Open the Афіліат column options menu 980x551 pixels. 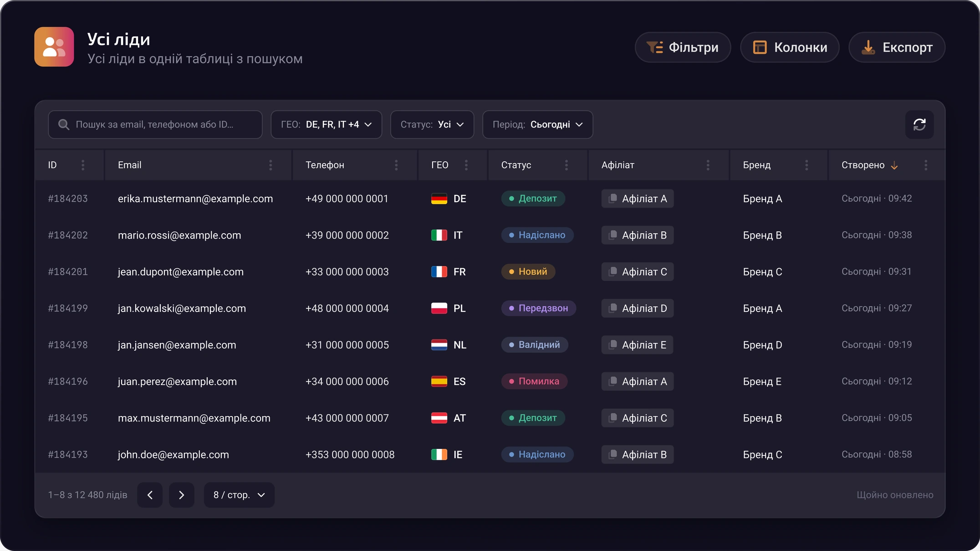coord(708,165)
